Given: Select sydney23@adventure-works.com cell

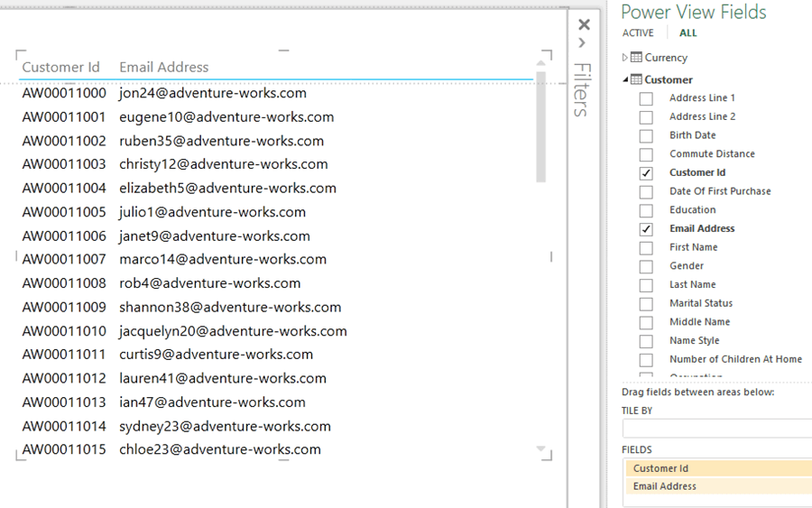Looking at the screenshot, I should click(x=225, y=426).
